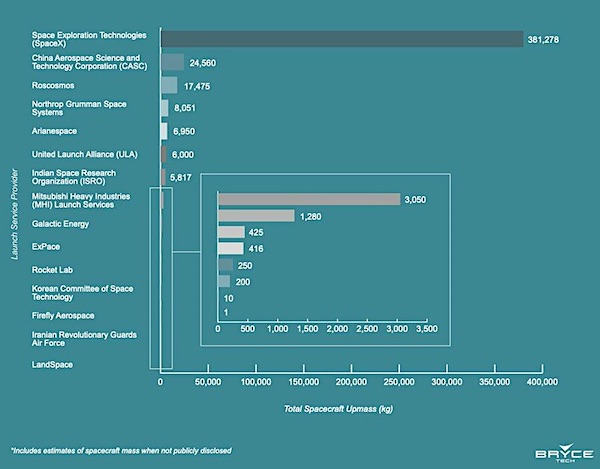The height and width of the screenshot is (469, 600).
Task: Click 'Iranian Revolutionary Guards Air Force' label
Action: (x=84, y=339)
